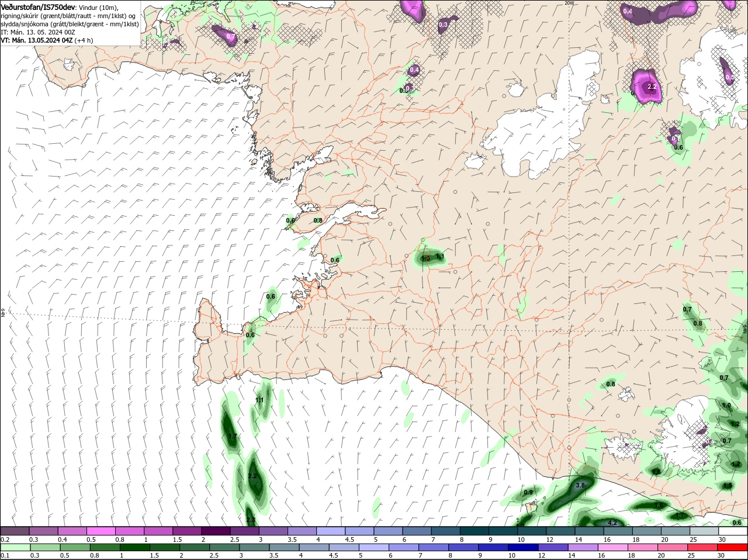Screen dimensions: 748x560
Task: Click the upper legend swatch between 0.2 and 0.3
Action: click(15, 531)
